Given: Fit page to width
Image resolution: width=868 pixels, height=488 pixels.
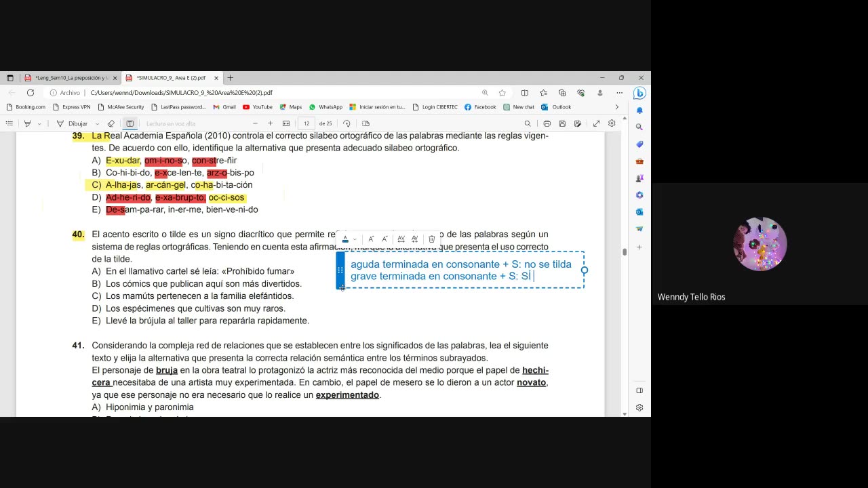Looking at the screenshot, I should 286,123.
